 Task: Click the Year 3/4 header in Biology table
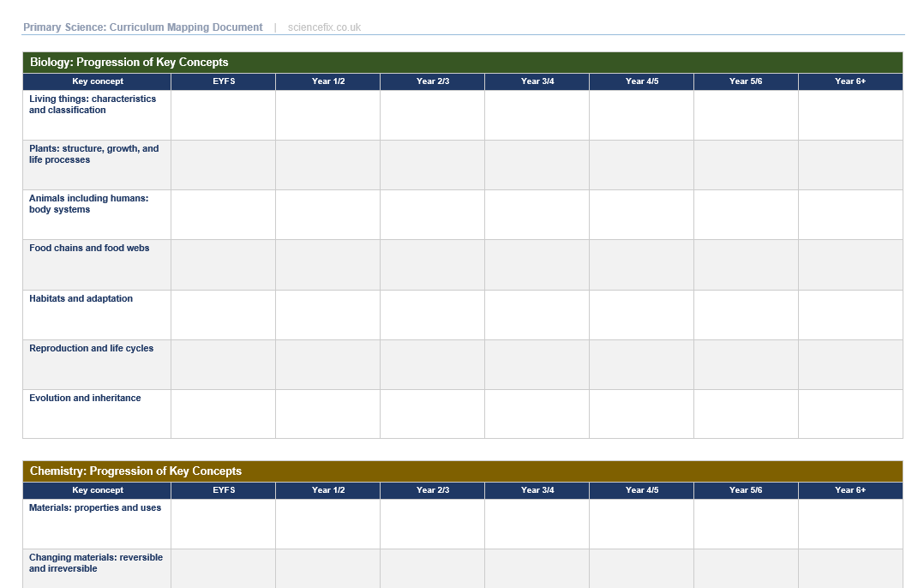click(x=537, y=81)
